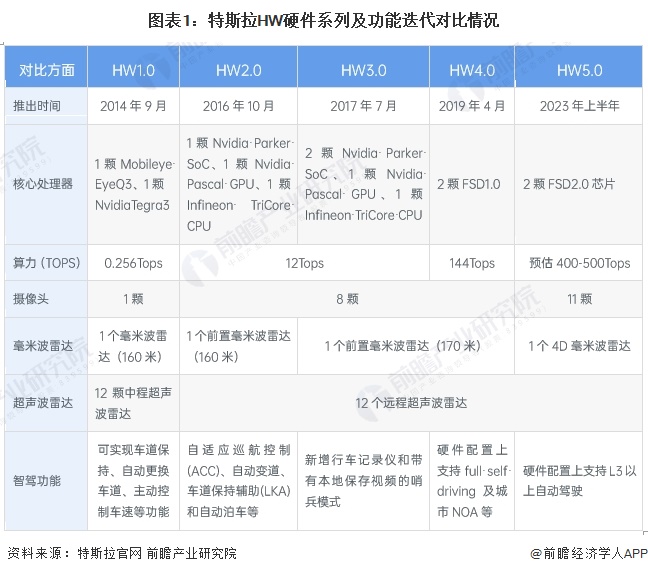Viewport: 648px width, 574px height.
Task: Click the 2016 年 10 月 cell
Action: point(238,106)
